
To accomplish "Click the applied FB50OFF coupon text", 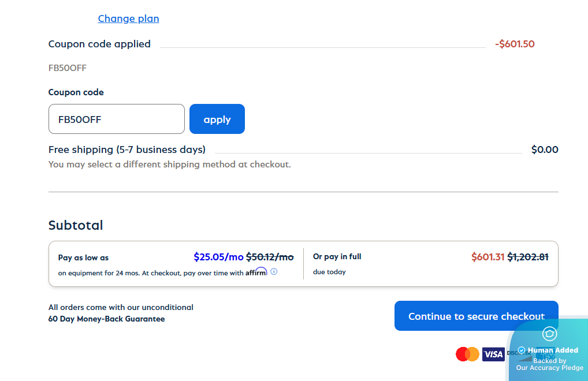I will (x=68, y=68).
